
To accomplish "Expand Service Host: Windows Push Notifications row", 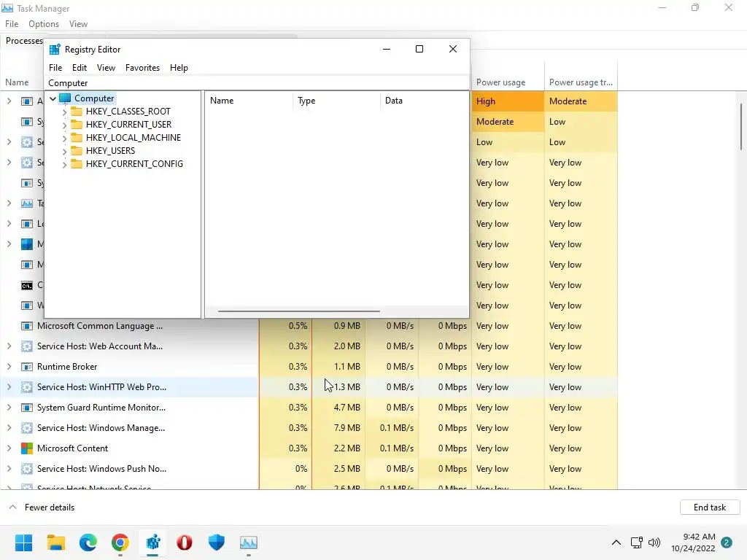I will pos(9,469).
